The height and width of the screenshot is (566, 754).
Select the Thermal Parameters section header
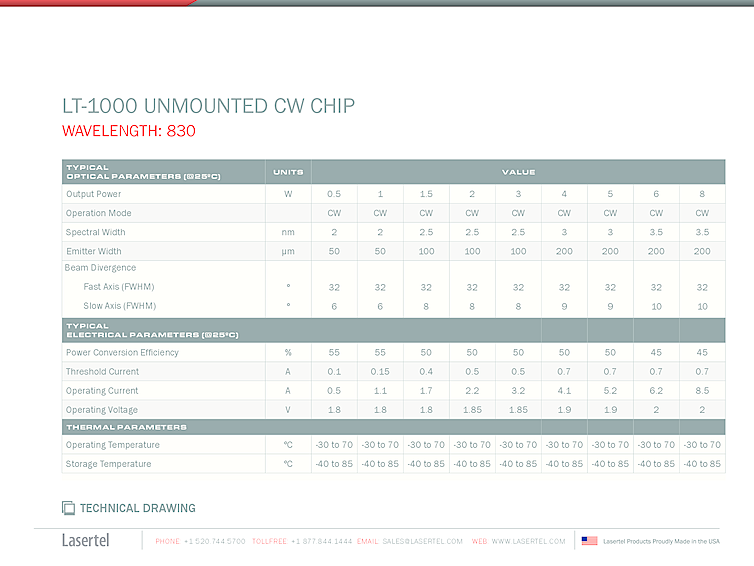pos(126,427)
